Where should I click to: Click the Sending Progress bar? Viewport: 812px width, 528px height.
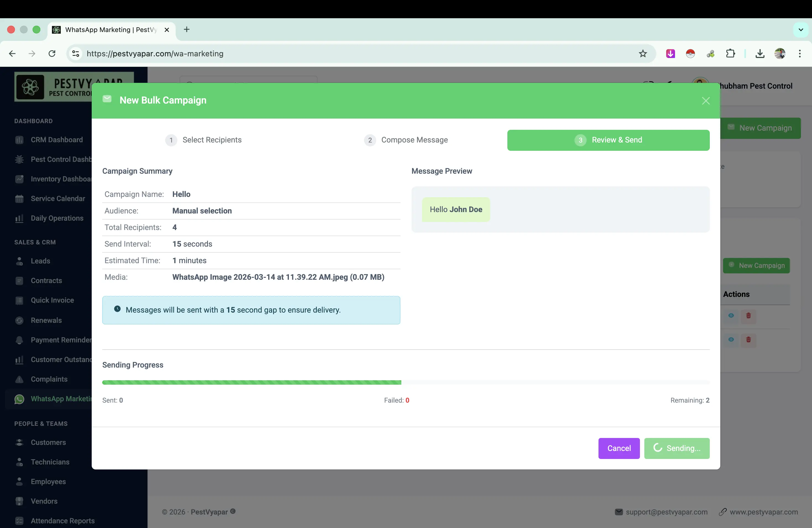pyautogui.click(x=406, y=382)
